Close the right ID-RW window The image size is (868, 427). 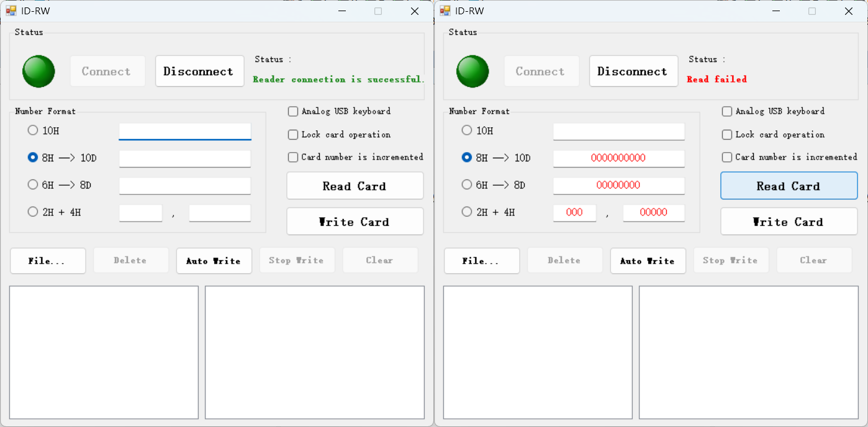click(x=848, y=11)
